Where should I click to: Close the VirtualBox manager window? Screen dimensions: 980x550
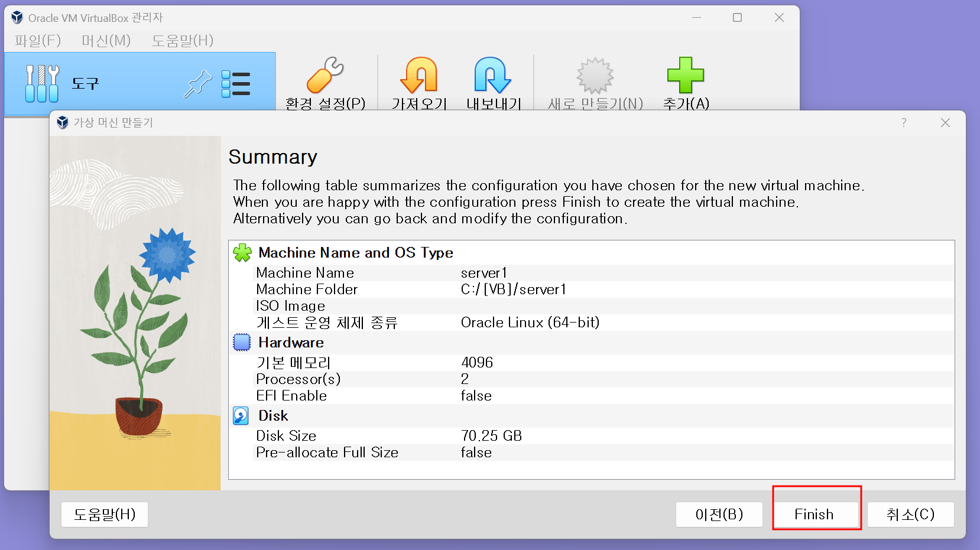pos(779,18)
